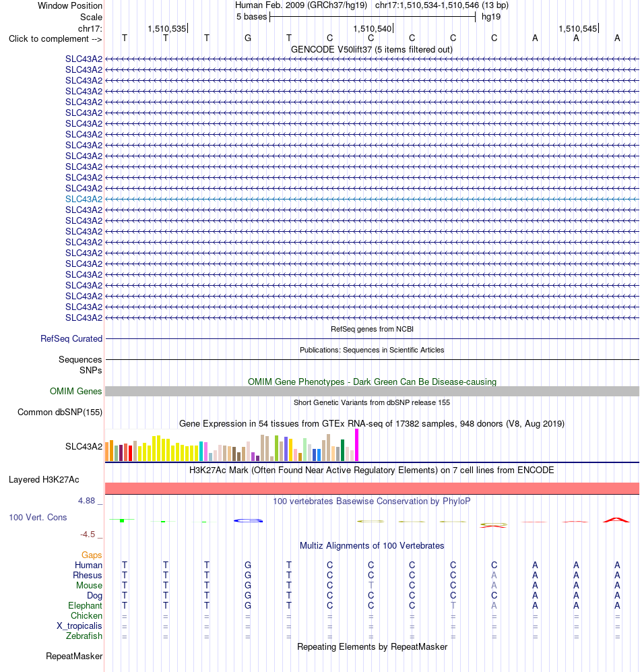Click the chr17: ruler label
Viewport: 640px width, 672px height.
pyautogui.click(x=90, y=29)
